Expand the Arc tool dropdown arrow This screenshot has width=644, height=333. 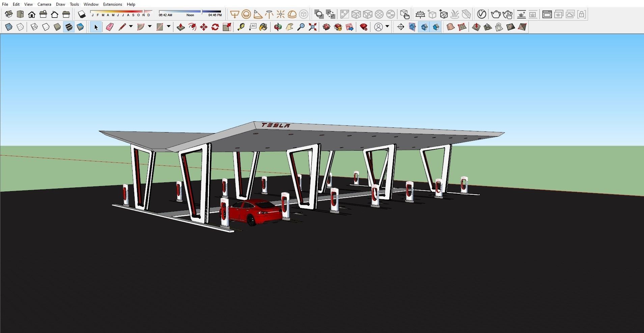(x=150, y=27)
